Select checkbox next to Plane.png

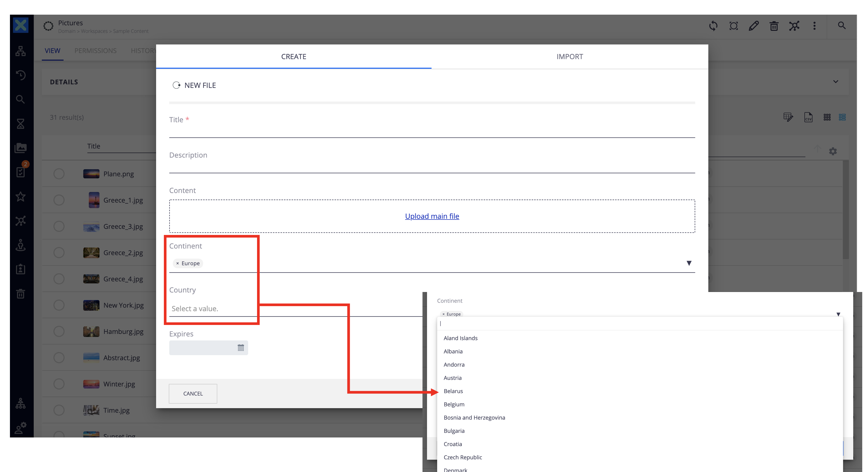pyautogui.click(x=58, y=173)
